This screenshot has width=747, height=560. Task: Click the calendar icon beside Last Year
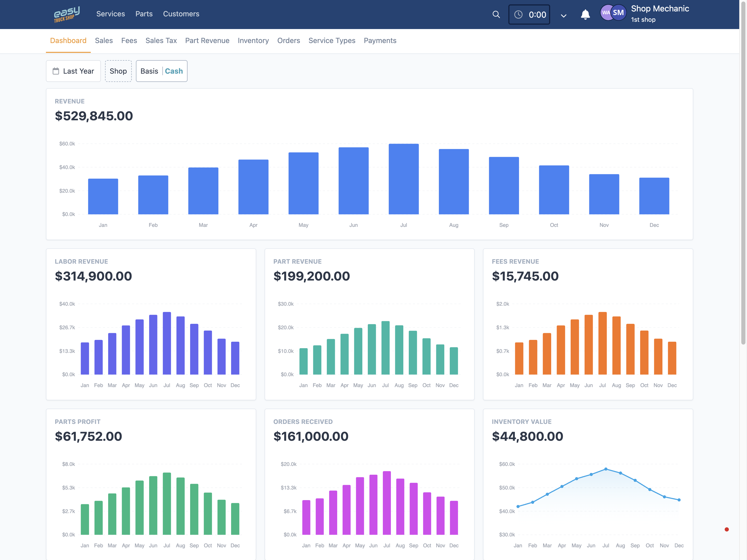56,71
